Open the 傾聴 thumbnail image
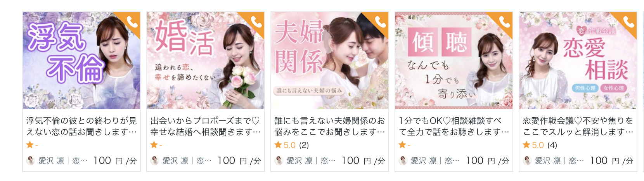Image resolution: width=644 pixels, height=181 pixels. click(x=454, y=61)
